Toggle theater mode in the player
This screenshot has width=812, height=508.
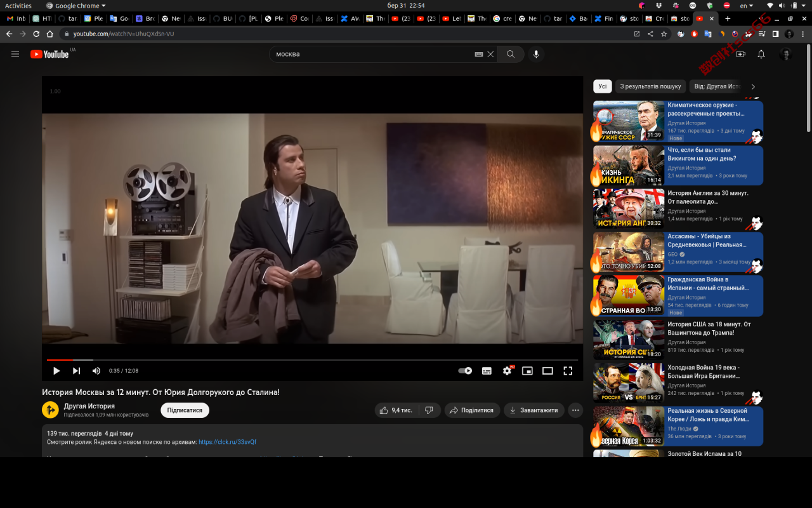tap(547, 371)
